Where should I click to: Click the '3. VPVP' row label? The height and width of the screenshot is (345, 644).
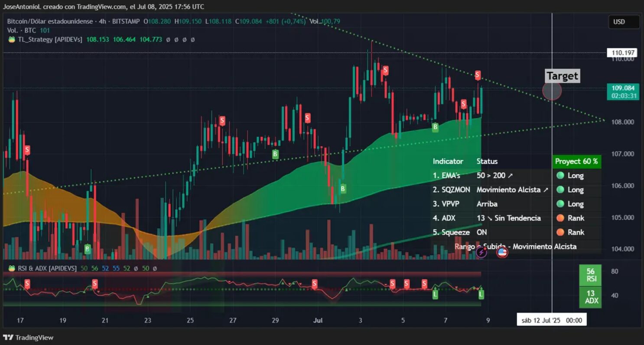(x=446, y=204)
